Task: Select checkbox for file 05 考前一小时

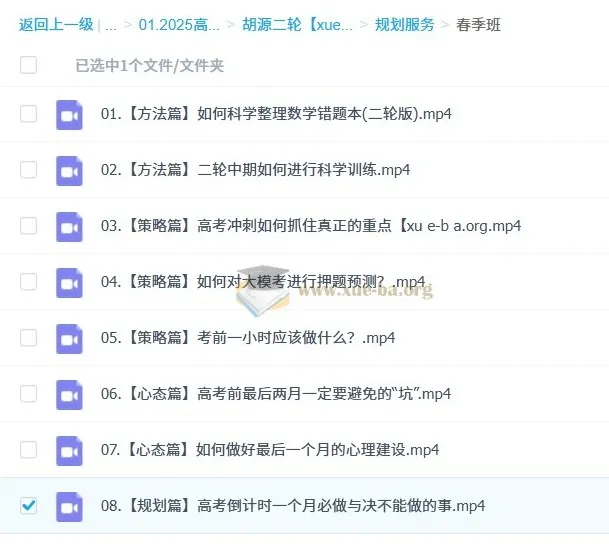Action: (x=29, y=338)
